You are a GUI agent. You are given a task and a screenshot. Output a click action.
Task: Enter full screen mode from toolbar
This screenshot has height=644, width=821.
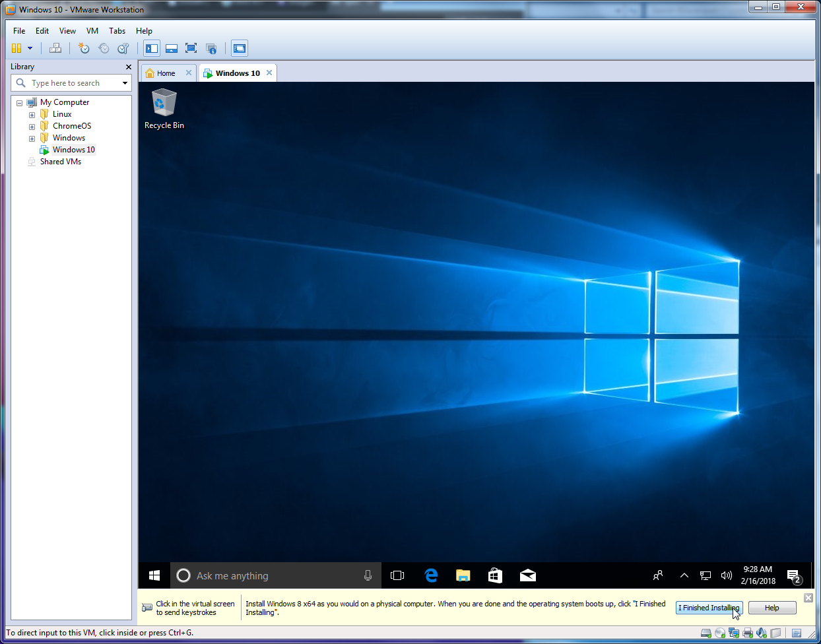coord(191,48)
